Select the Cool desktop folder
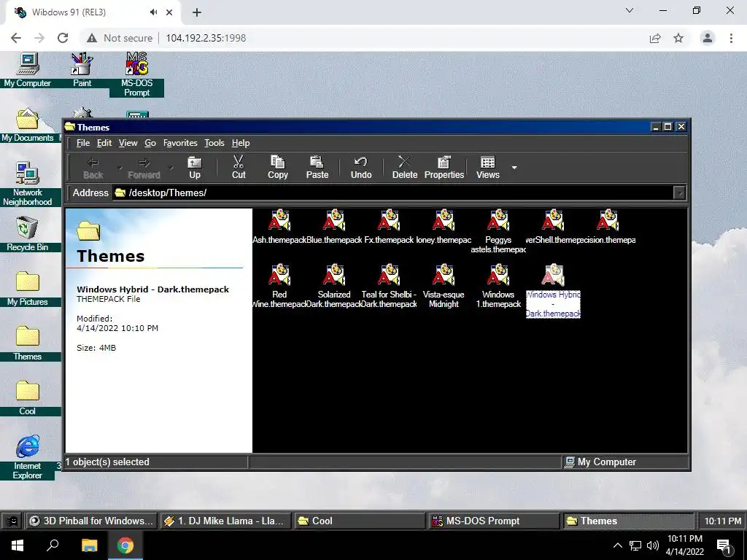747x560 pixels. click(x=28, y=398)
